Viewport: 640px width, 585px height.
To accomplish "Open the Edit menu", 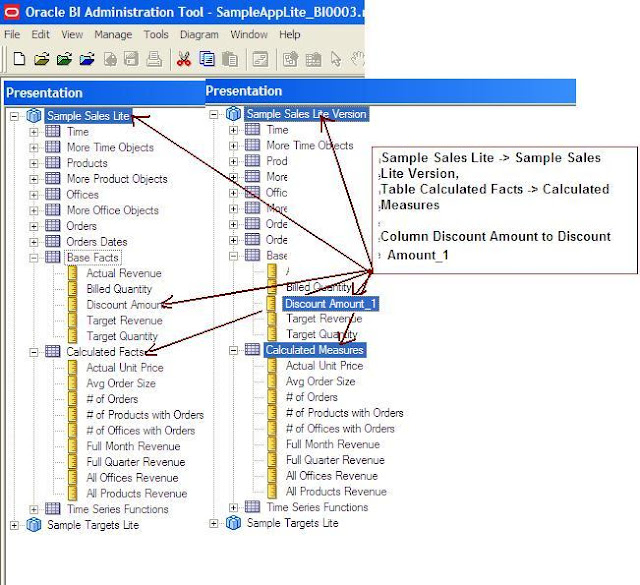I will (x=40, y=35).
